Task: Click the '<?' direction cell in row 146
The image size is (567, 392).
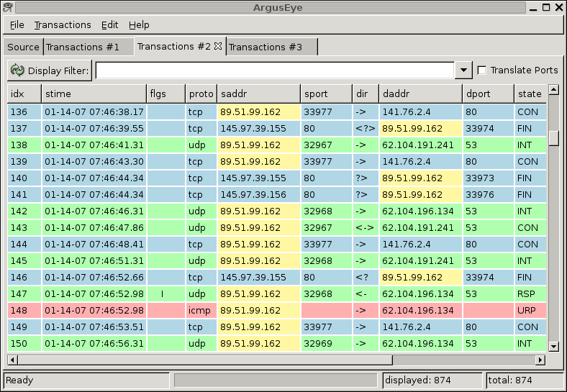Action: pos(366,278)
